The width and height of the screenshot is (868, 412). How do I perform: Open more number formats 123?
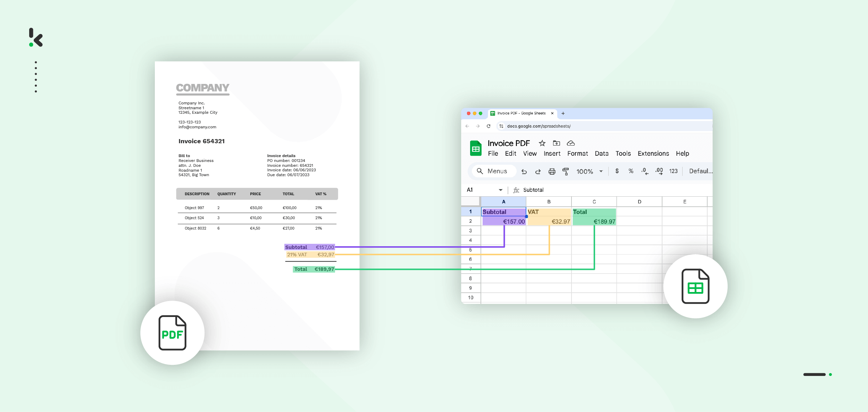point(673,171)
